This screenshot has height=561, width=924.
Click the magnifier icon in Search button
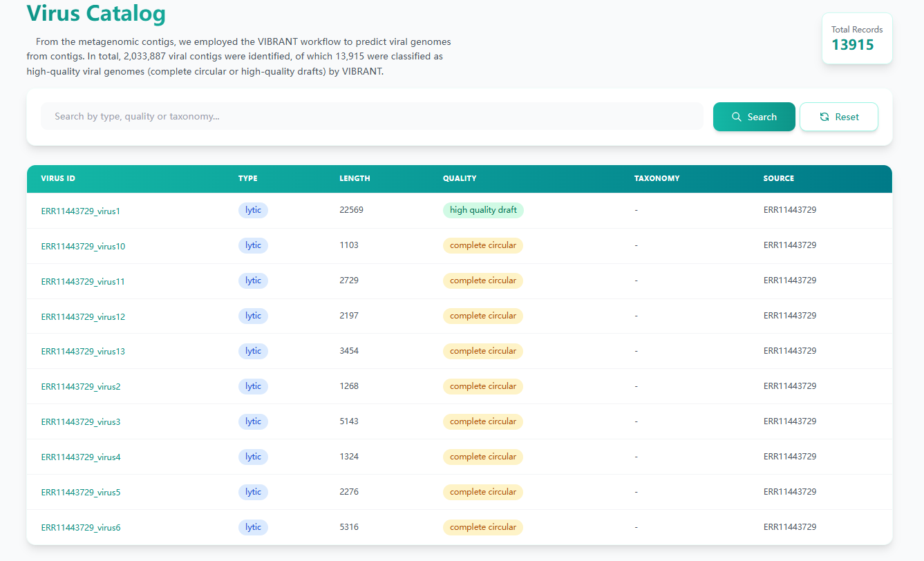pyautogui.click(x=737, y=117)
